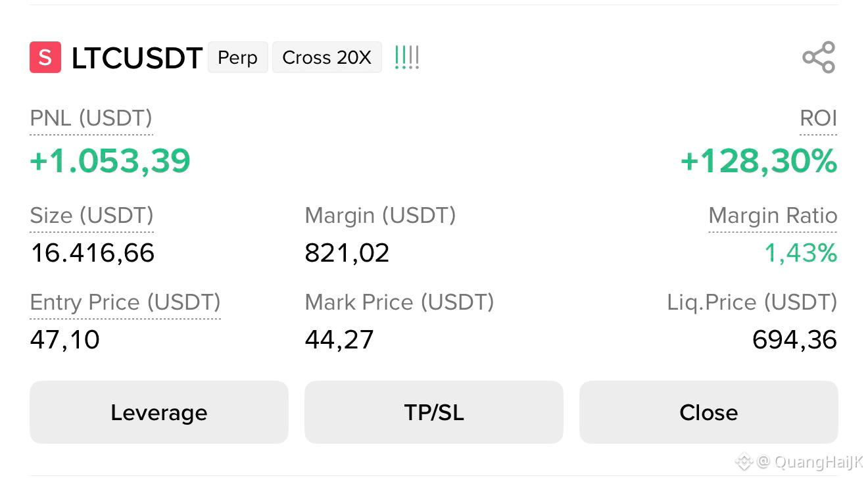Tap the +1.053,39 PNL value
The height and width of the screenshot is (478, 868).
[x=110, y=161]
